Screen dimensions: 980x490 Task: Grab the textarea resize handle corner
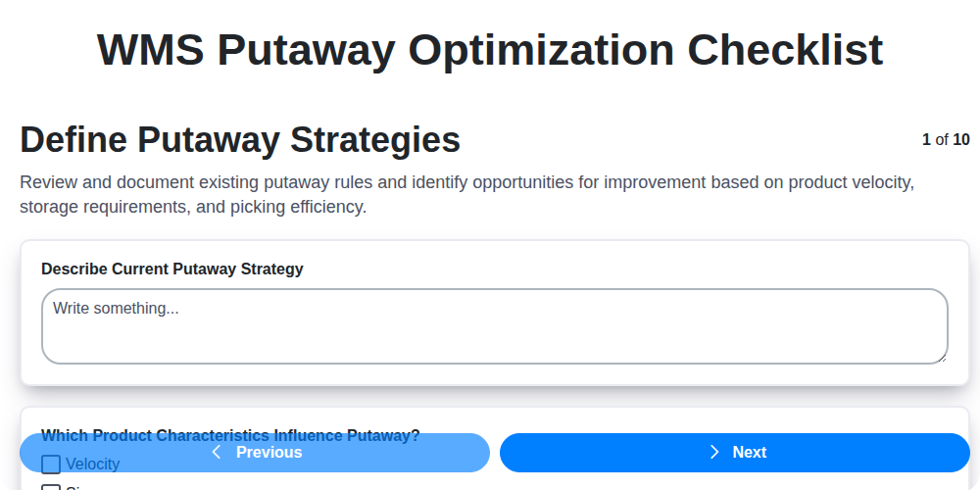(942, 358)
